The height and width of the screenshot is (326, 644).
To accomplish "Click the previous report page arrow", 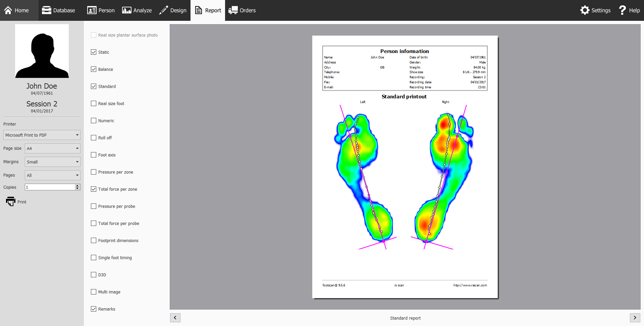I will click(x=175, y=318).
